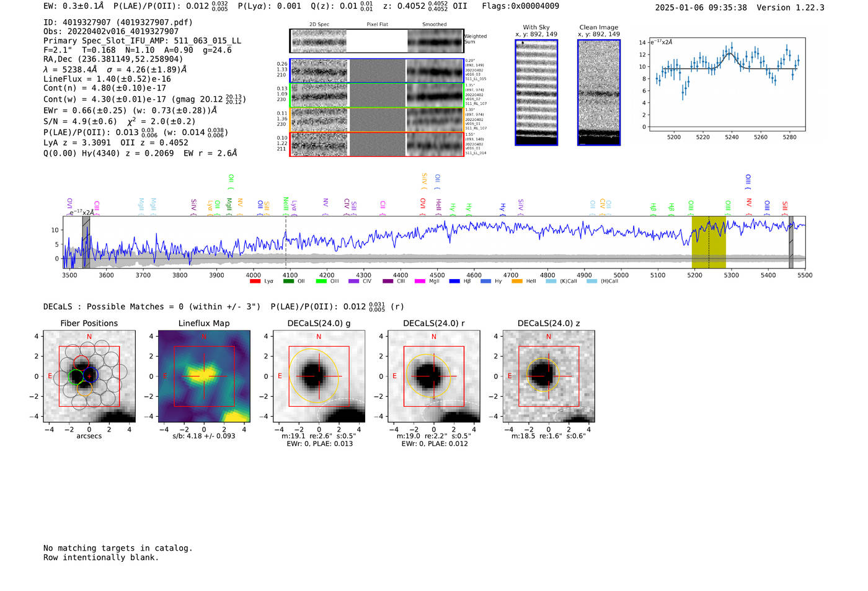Select the orange-bordered 2D spectrum row
The height and width of the screenshot is (591, 868).
[x=377, y=120]
